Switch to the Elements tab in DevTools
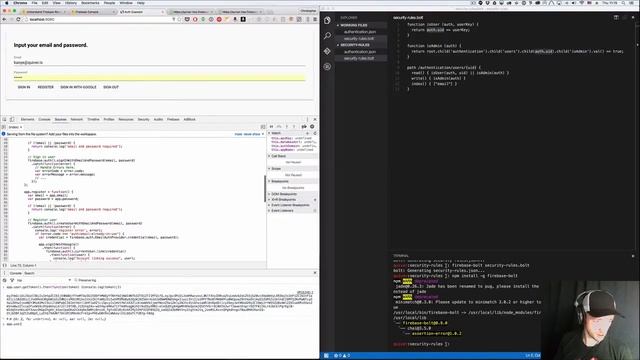Viewport: 640px width, 360px height. tap(28, 119)
